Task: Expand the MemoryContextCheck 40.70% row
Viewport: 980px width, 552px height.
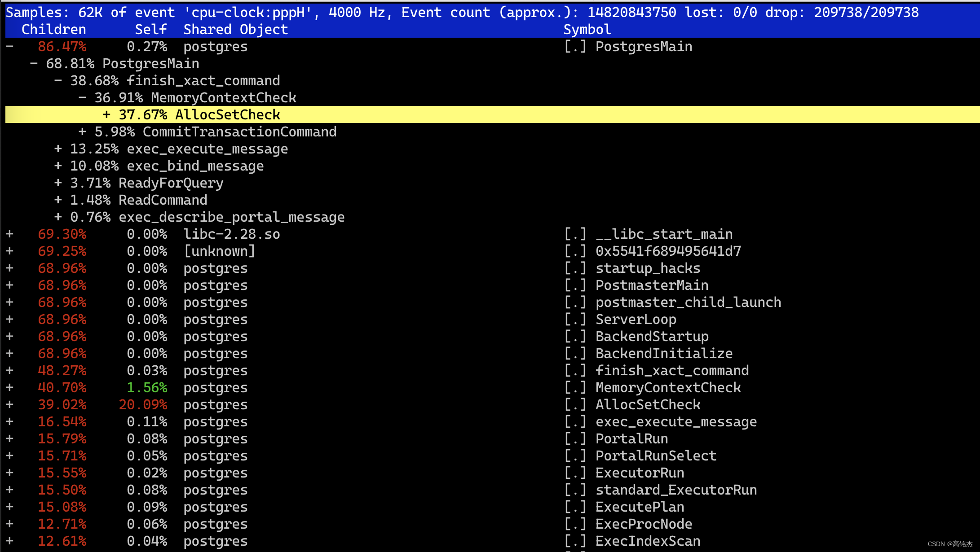Action: pos(9,388)
